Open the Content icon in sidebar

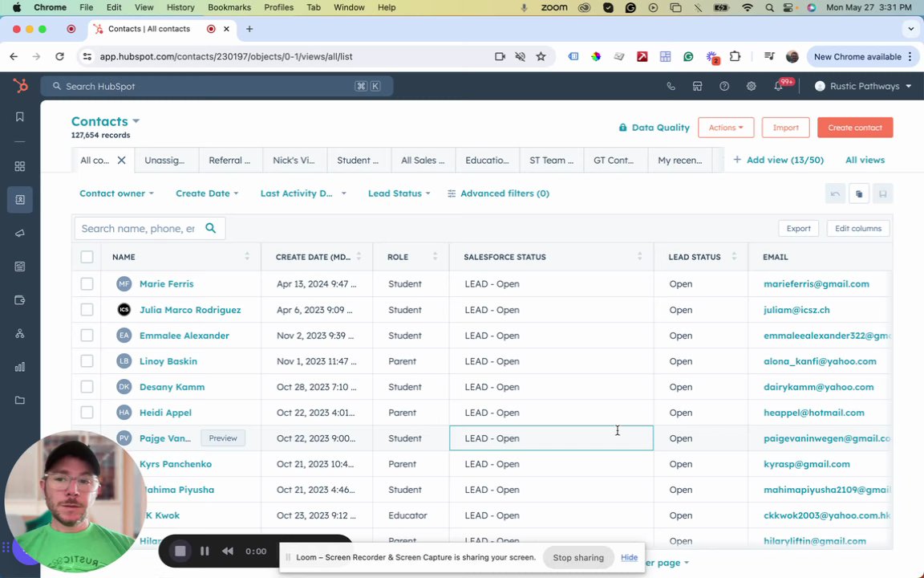click(20, 267)
